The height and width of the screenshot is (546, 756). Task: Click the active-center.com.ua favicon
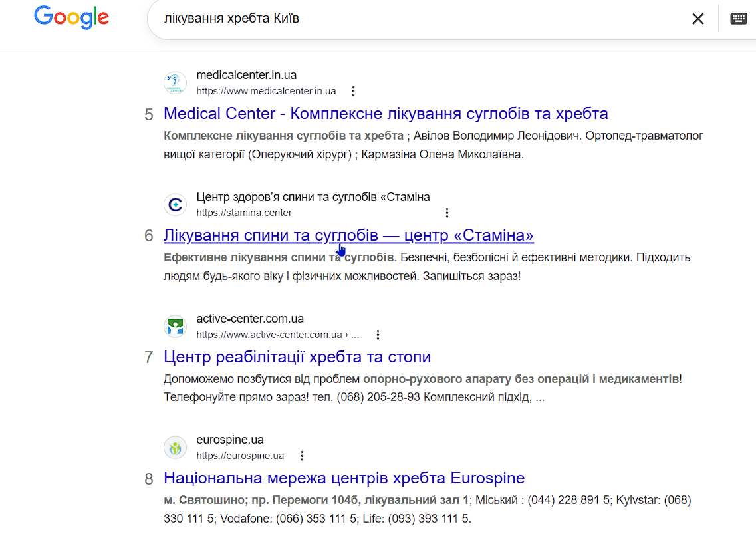click(175, 327)
